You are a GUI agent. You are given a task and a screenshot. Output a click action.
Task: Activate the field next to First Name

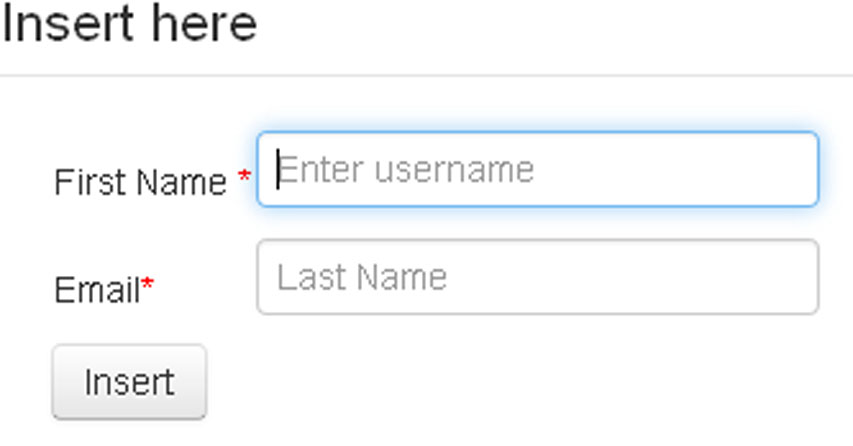click(x=537, y=169)
